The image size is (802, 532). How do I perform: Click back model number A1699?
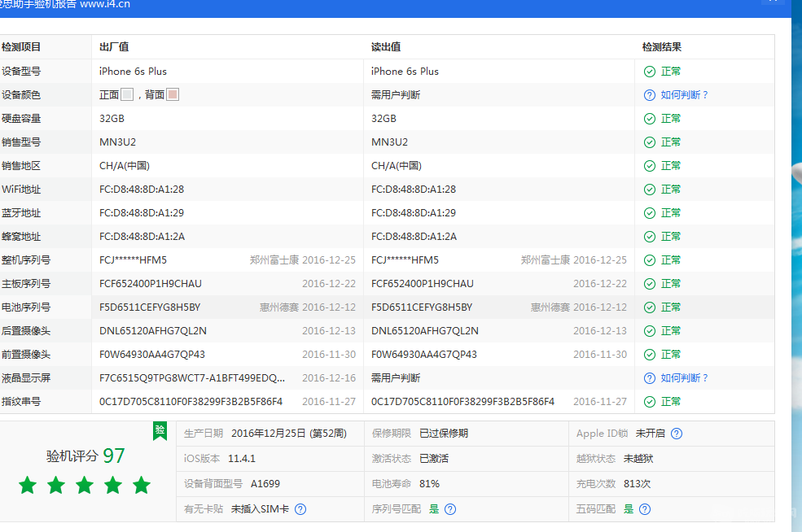(x=265, y=483)
